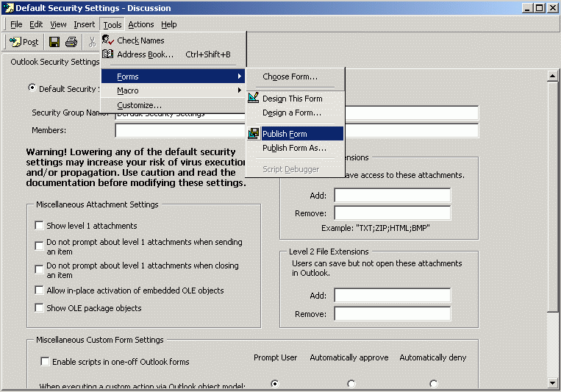Click the Post envelope icon in the toolbar
Screen dimensions: 561x392
pos(15,42)
